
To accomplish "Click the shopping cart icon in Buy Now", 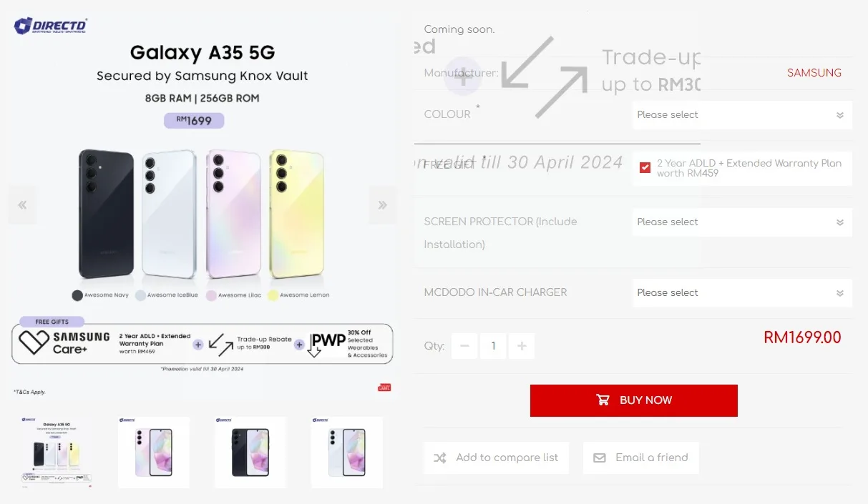I will pyautogui.click(x=603, y=400).
